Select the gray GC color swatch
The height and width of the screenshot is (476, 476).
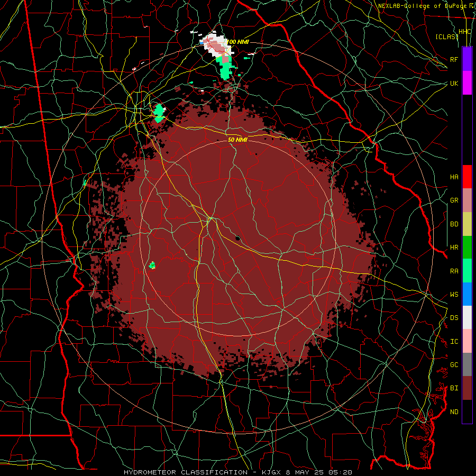pos(467,364)
